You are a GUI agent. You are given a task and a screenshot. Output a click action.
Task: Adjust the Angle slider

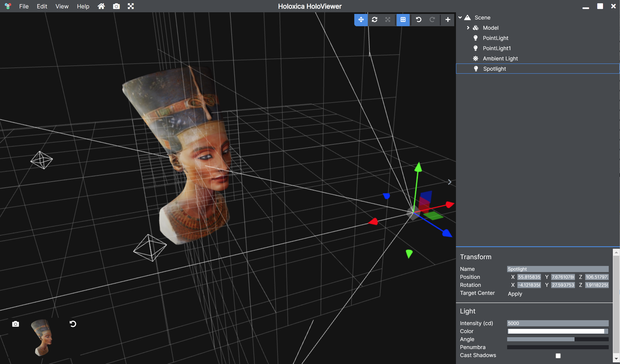tap(558, 339)
